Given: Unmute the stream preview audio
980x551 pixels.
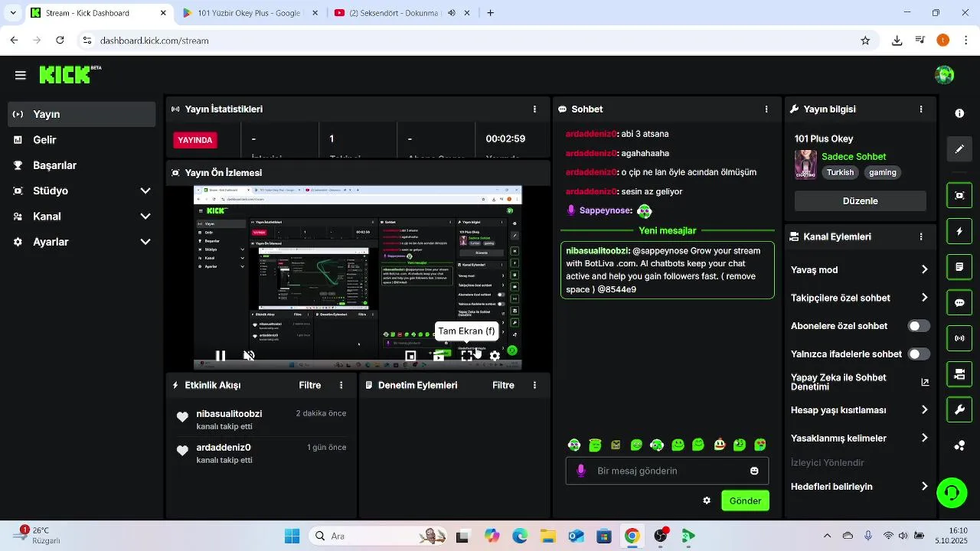Looking at the screenshot, I should [x=249, y=356].
